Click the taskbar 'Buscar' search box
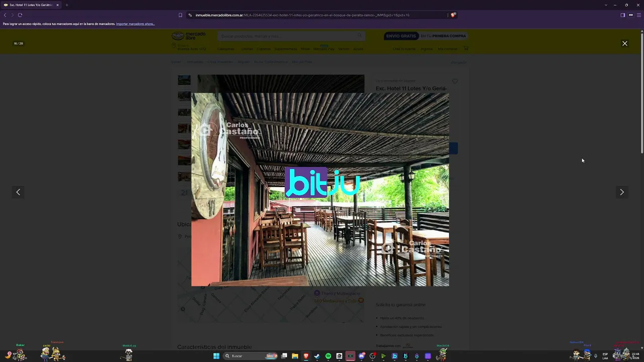Viewport: 644px width, 362px height. (x=250, y=356)
